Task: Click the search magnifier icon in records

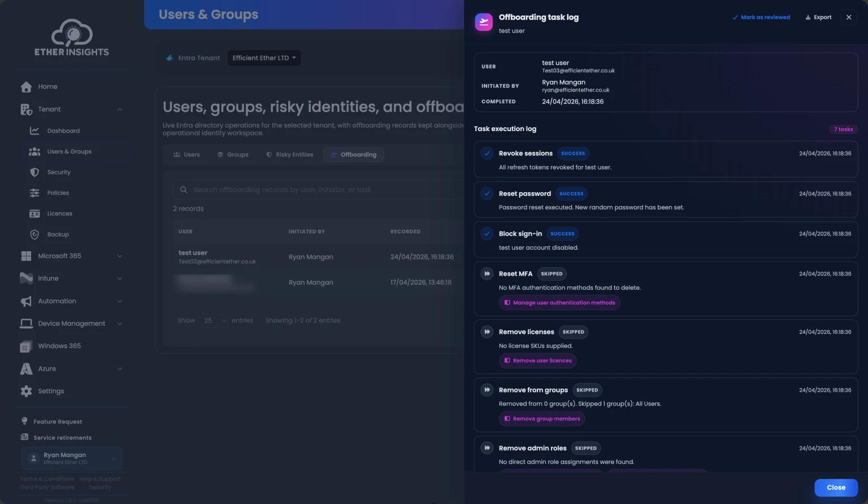Action: click(184, 190)
